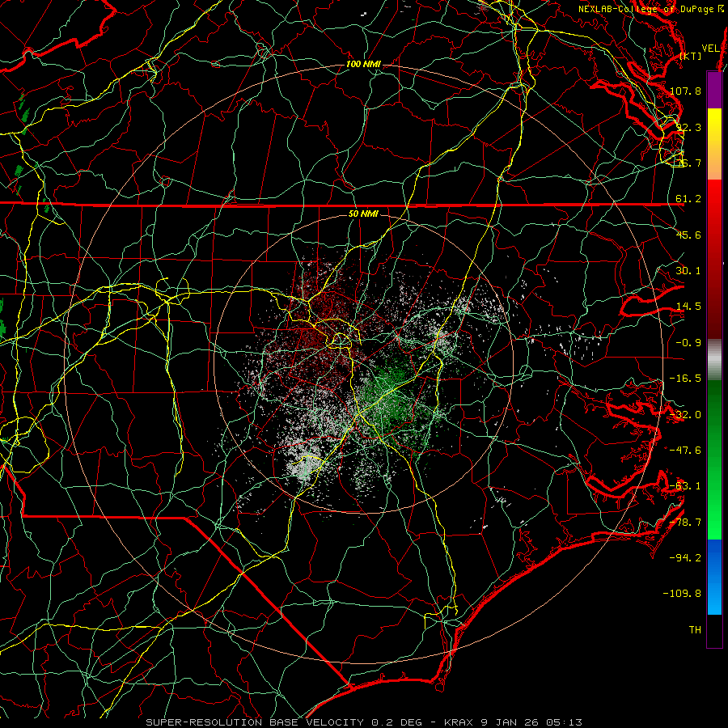Click the 100 NMI range ring label

pyautogui.click(x=363, y=64)
